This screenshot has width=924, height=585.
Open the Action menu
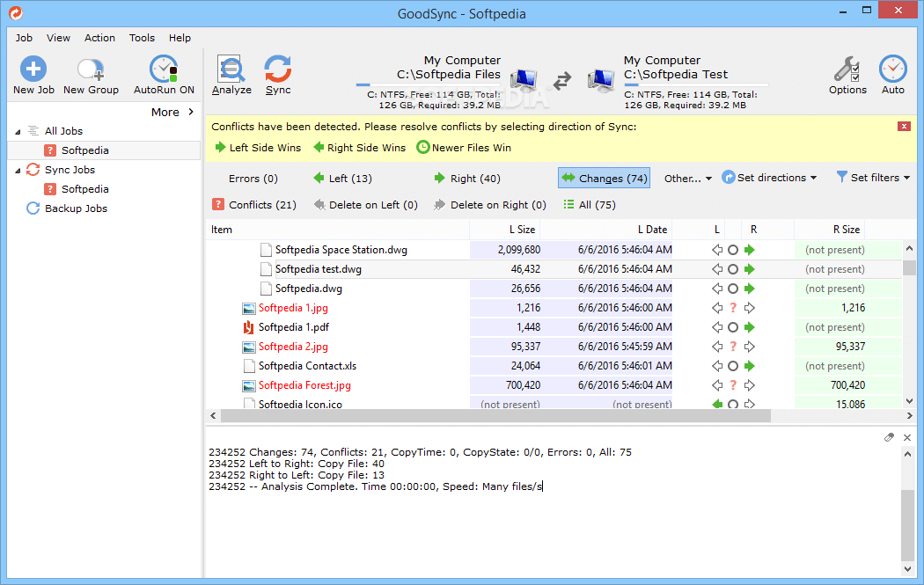coord(99,38)
